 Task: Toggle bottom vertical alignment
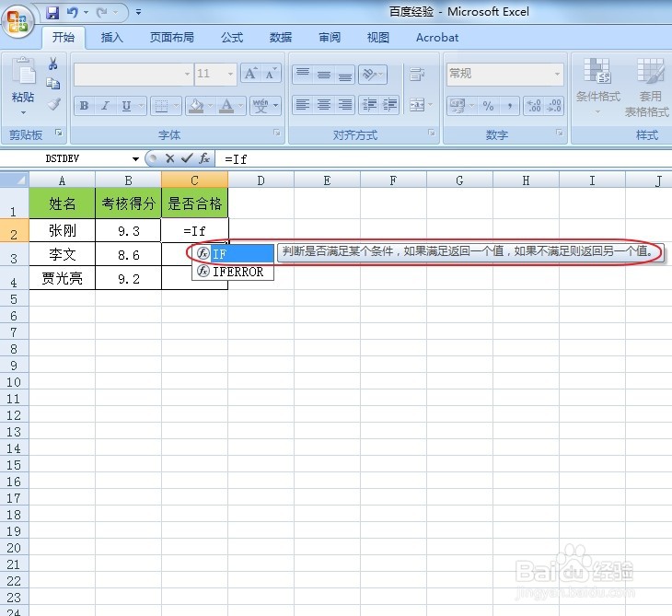[x=345, y=75]
